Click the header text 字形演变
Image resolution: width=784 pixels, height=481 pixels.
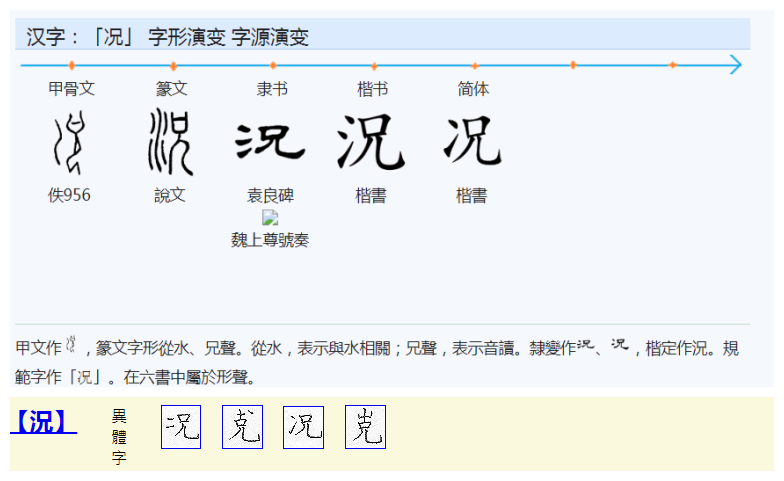pos(186,37)
